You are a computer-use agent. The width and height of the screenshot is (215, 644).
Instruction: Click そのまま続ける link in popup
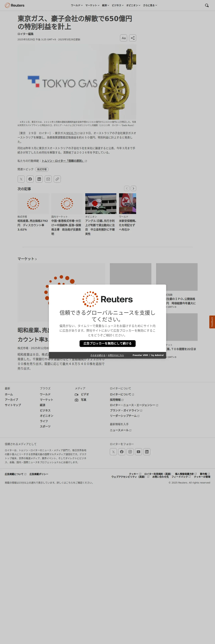tap(98, 355)
